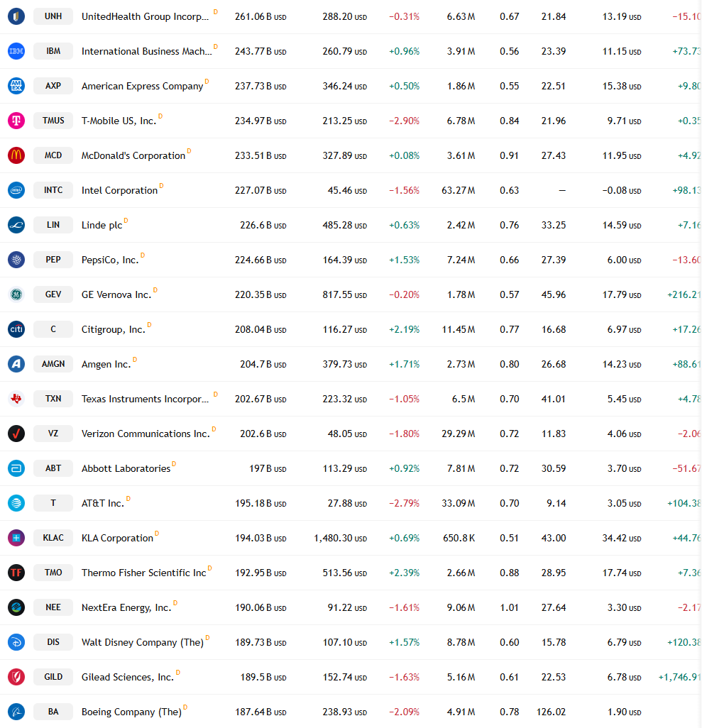Click the Boeing logo icon
Screen dimensions: 702x728
(x=16, y=712)
